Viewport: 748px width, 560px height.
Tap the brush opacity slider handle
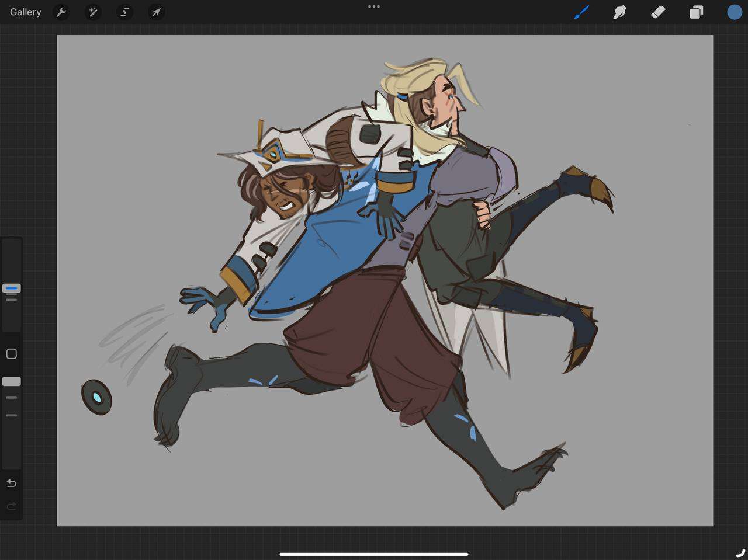pos(12,381)
